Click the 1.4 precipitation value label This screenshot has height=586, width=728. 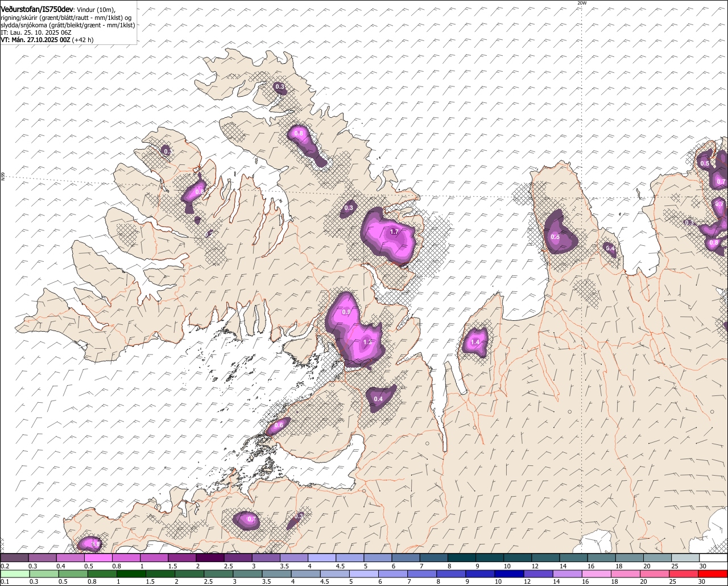[x=475, y=342]
